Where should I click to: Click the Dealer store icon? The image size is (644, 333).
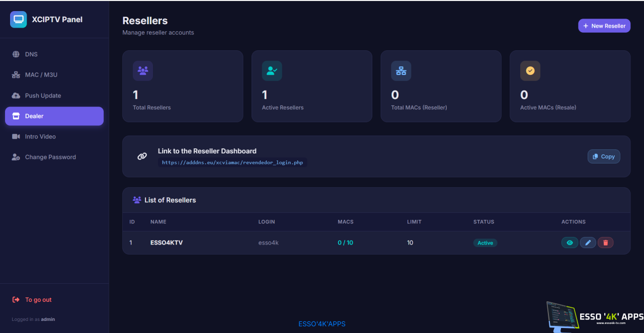(x=16, y=116)
